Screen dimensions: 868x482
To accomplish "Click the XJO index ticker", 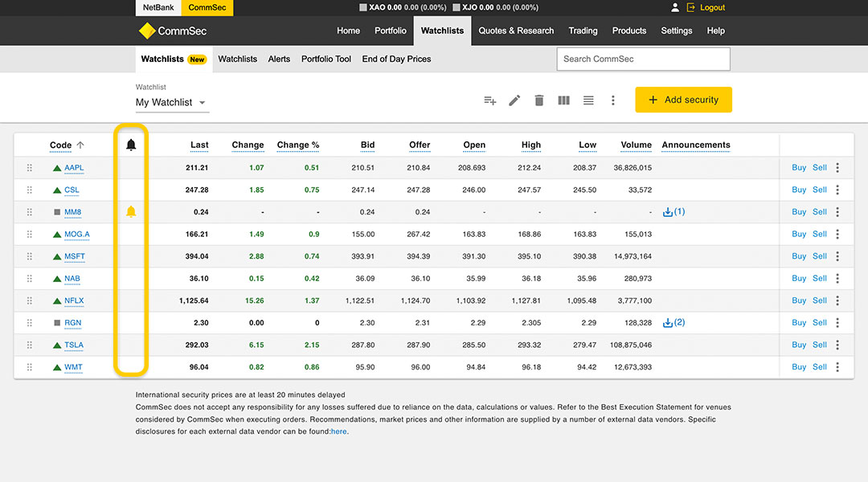I will click(x=495, y=7).
